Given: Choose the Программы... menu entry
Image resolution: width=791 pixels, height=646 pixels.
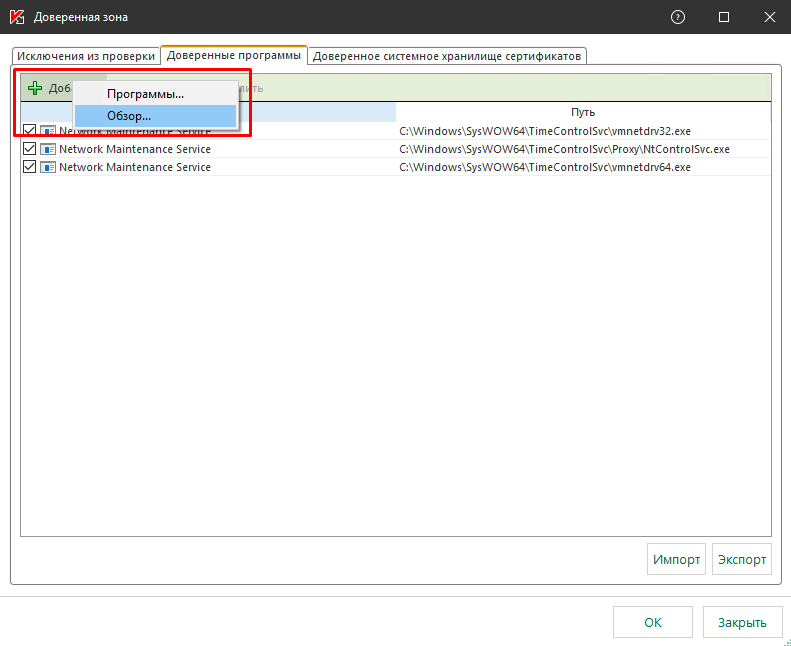Looking at the screenshot, I should click(155, 94).
